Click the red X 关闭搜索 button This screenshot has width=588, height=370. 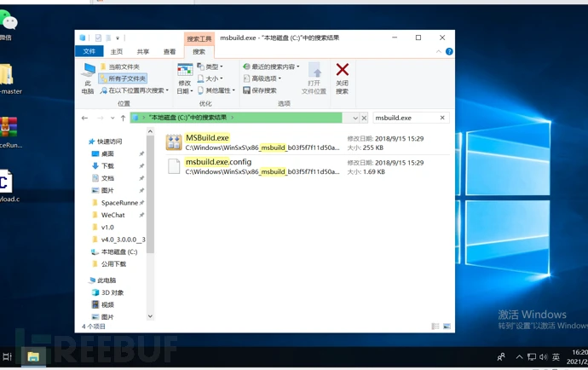342,78
